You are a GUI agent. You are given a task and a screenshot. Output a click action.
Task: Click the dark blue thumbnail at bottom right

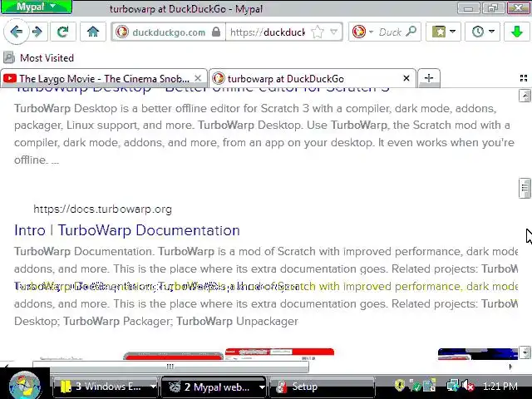click(x=478, y=354)
